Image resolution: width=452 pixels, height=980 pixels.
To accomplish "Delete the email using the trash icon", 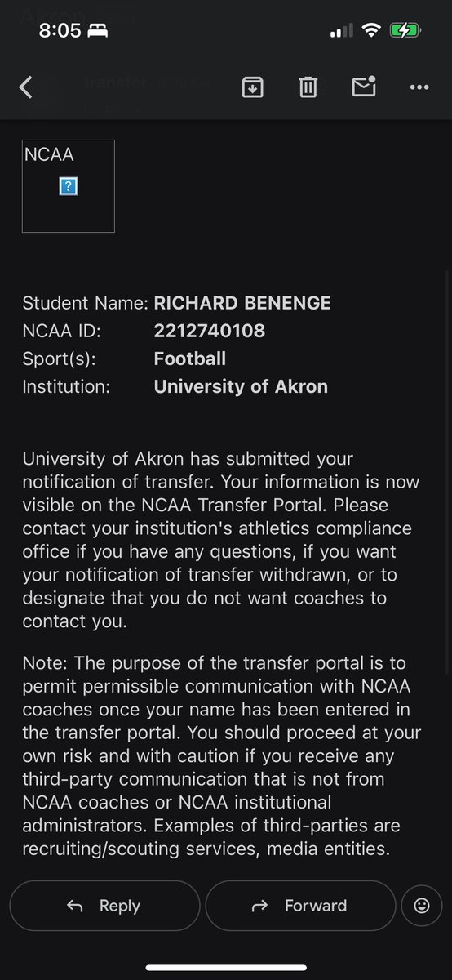I will coord(308,87).
